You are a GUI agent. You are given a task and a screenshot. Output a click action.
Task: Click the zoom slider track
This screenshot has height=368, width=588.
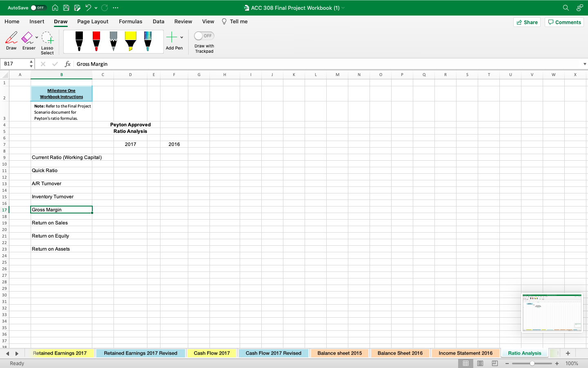coord(532,364)
